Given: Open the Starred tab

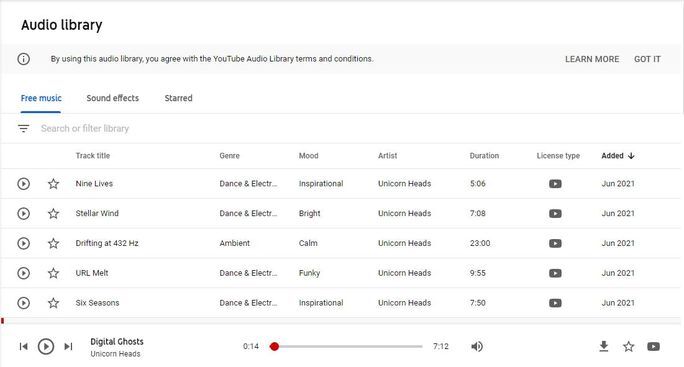Looking at the screenshot, I should tap(178, 98).
